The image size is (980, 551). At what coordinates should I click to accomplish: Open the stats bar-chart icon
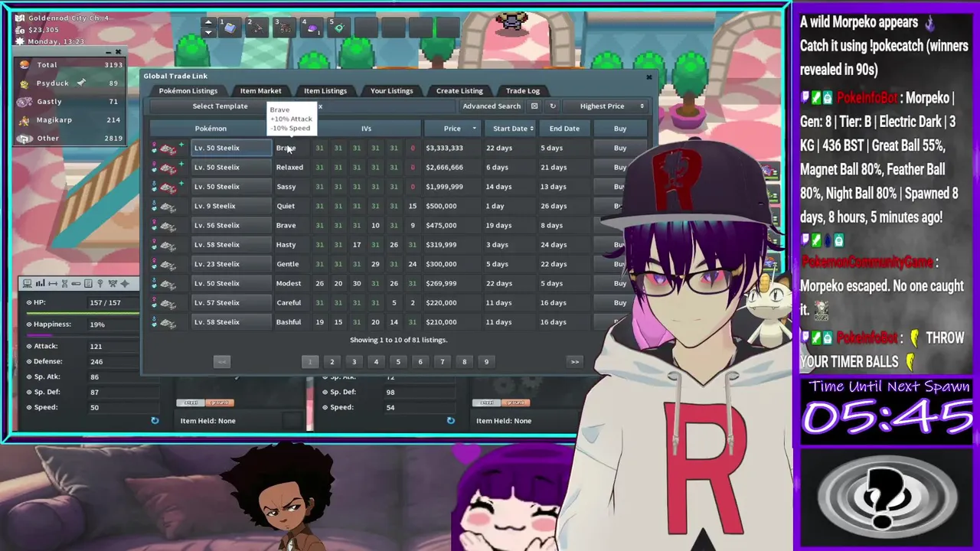pos(40,284)
